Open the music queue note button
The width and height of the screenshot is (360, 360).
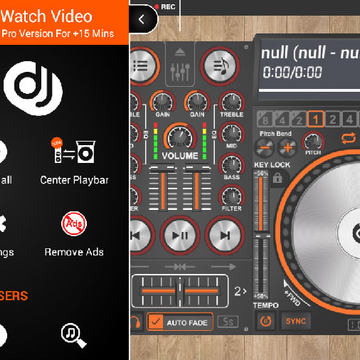coord(220,66)
